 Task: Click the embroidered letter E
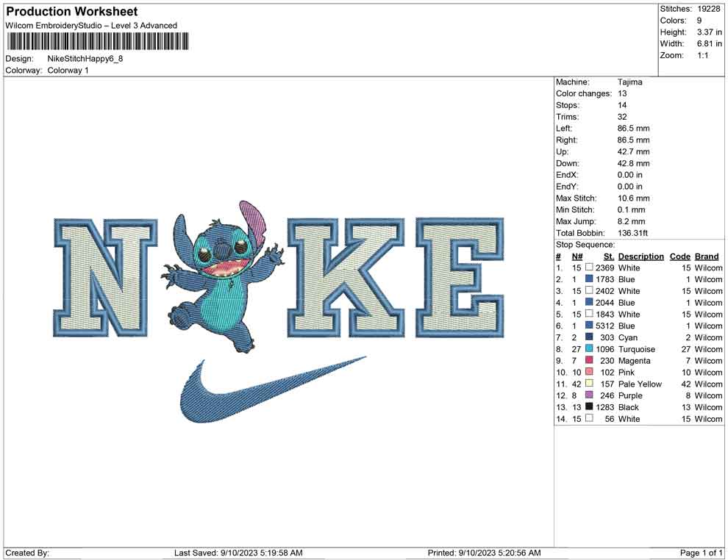[460, 277]
